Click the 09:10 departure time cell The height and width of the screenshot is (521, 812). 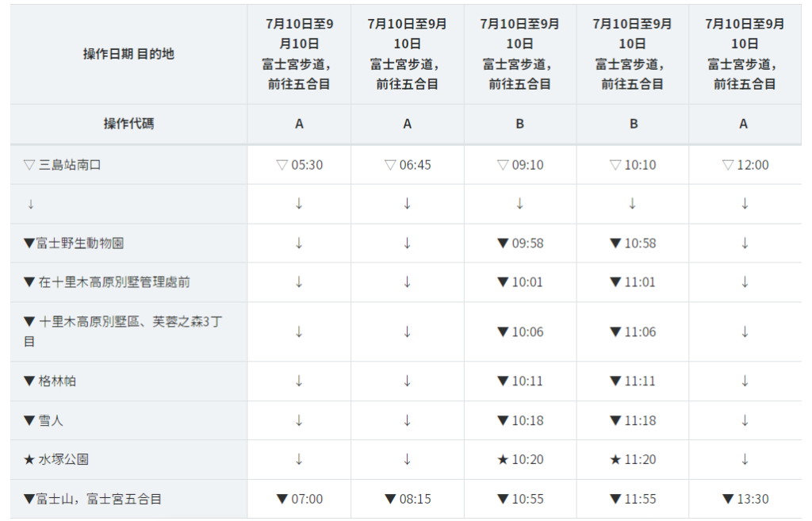[520, 165]
